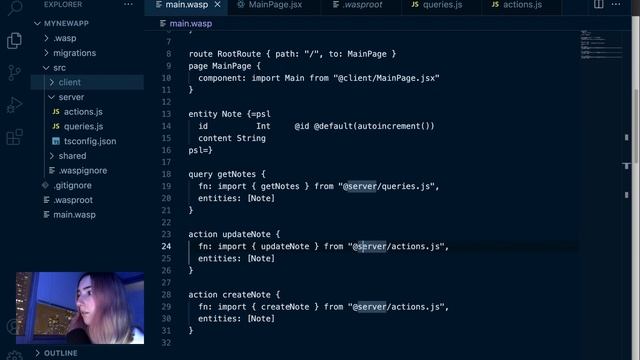The width and height of the screenshot is (640, 360).
Task: Click "query getNotes {" line
Action: click(x=227, y=174)
